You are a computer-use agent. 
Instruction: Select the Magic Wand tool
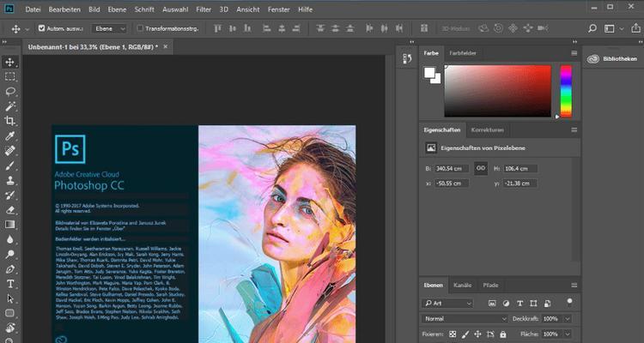click(x=9, y=106)
